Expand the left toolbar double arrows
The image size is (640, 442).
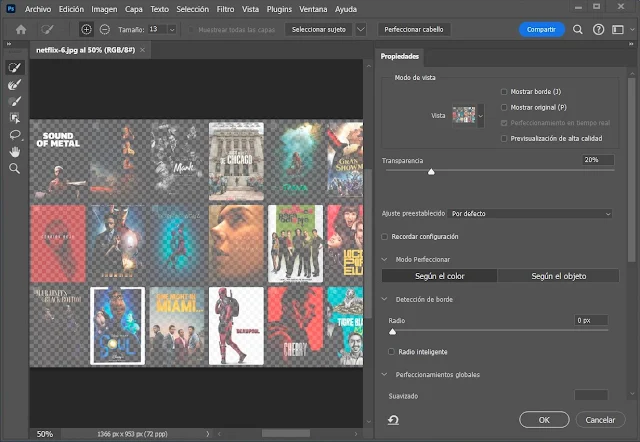click(9, 44)
